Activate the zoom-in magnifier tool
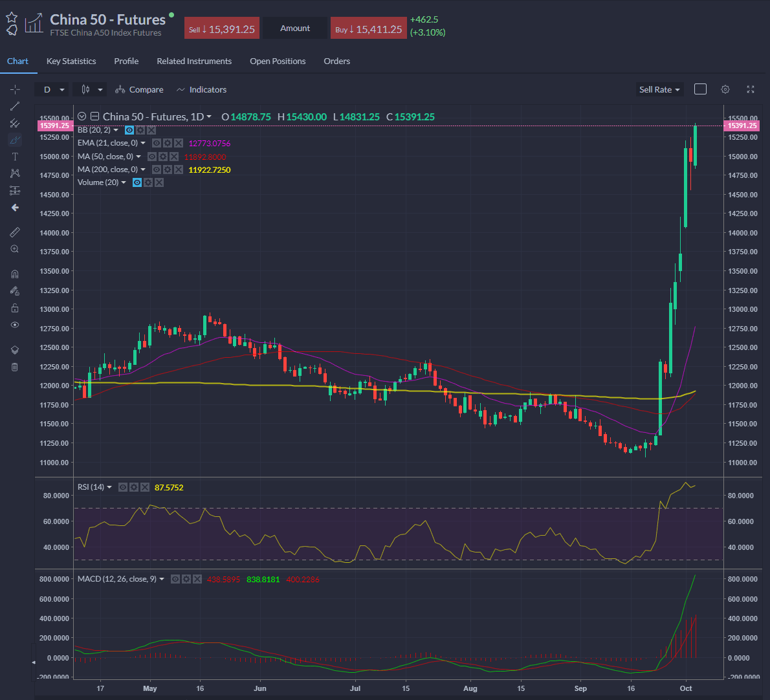Viewport: 770px width, 700px height. pos(15,249)
